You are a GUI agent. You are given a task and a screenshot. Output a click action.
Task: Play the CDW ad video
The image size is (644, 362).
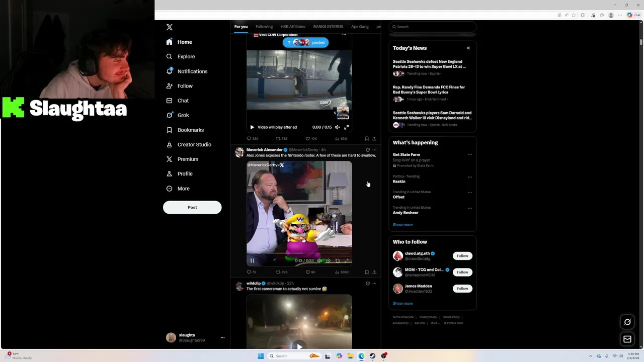(x=252, y=127)
